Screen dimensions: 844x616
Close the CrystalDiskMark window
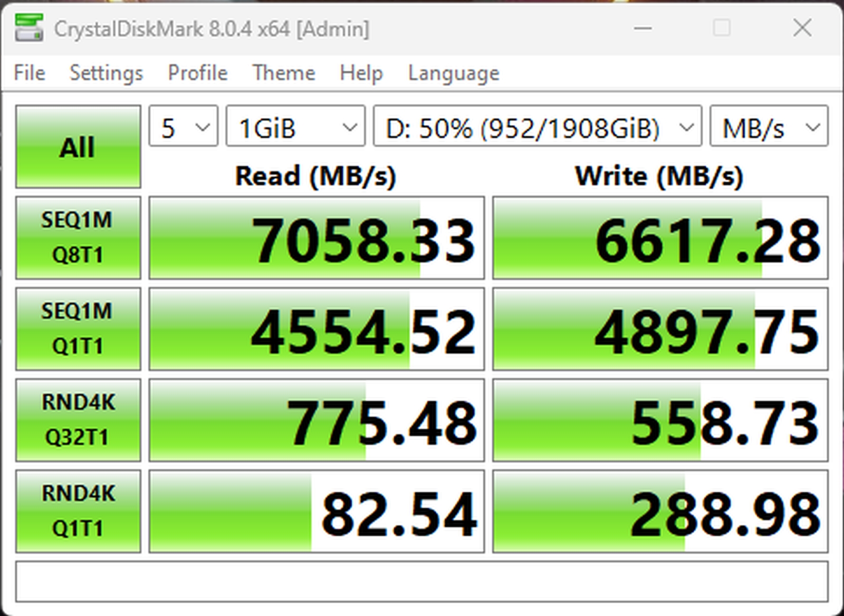coord(802,28)
